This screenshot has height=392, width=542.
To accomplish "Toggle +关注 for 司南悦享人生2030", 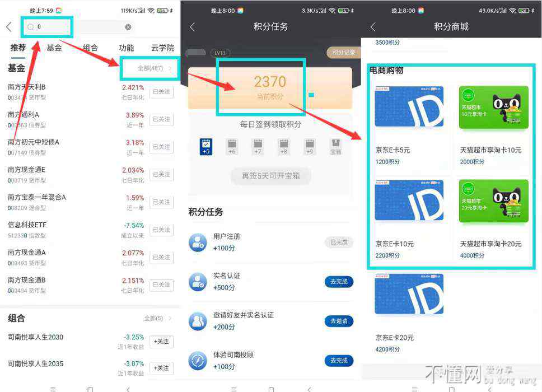I will (161, 341).
